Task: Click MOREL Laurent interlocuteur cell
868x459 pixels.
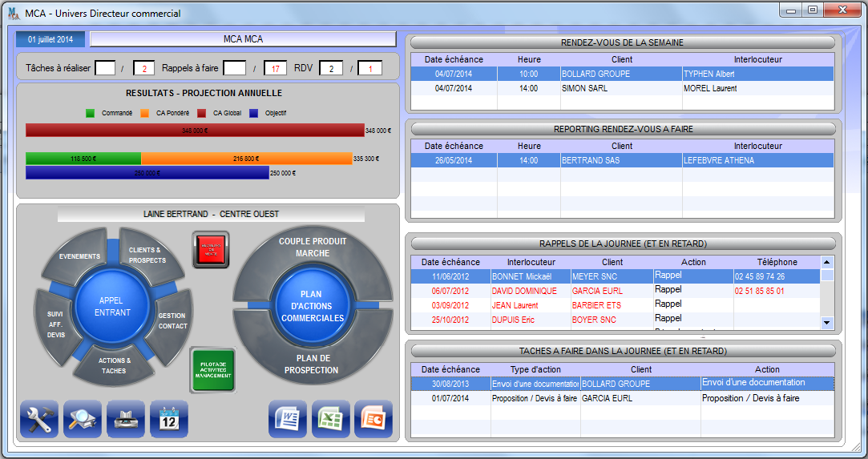Action: pos(758,88)
